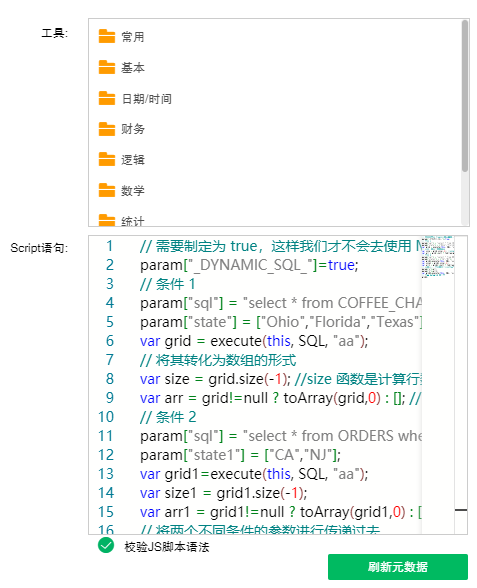Open the 常用 folder icon
Viewport: 477px width, 588px height.
(x=106, y=36)
